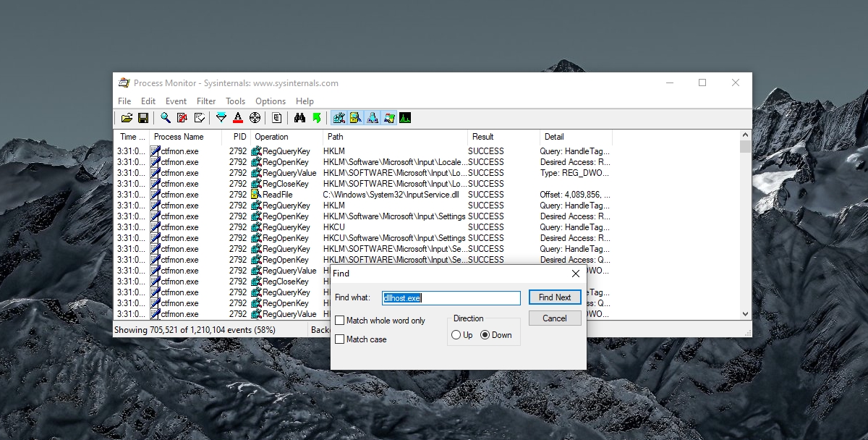Image resolution: width=868 pixels, height=440 pixels.
Task: Click the vertical scrollbar thumb
Action: coord(746,148)
